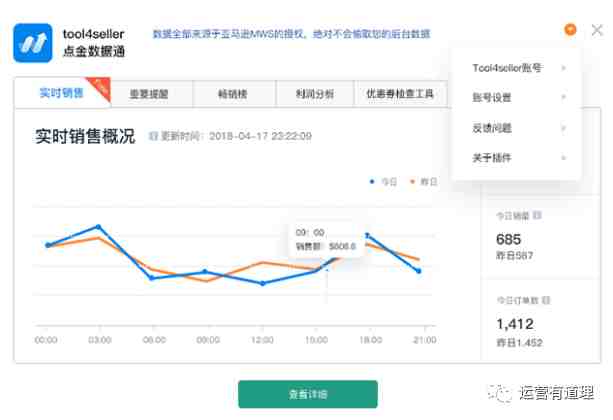
Task: Expand arrow next to 反馈问题
Action: point(564,128)
